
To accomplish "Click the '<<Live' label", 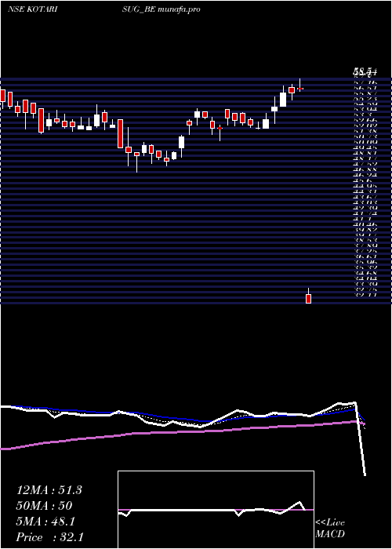I will 330,523.
